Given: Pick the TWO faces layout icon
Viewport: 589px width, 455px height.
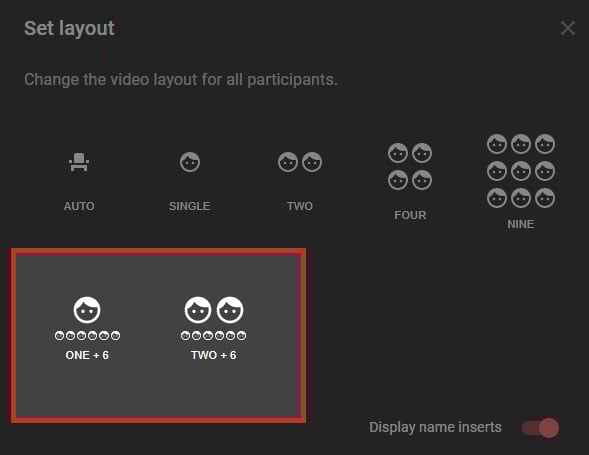Looking at the screenshot, I should click(x=300, y=162).
